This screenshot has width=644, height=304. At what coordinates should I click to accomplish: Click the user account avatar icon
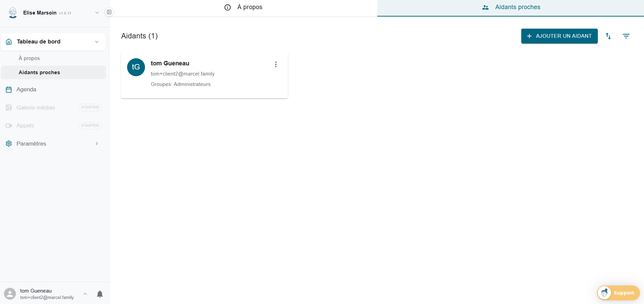10,294
